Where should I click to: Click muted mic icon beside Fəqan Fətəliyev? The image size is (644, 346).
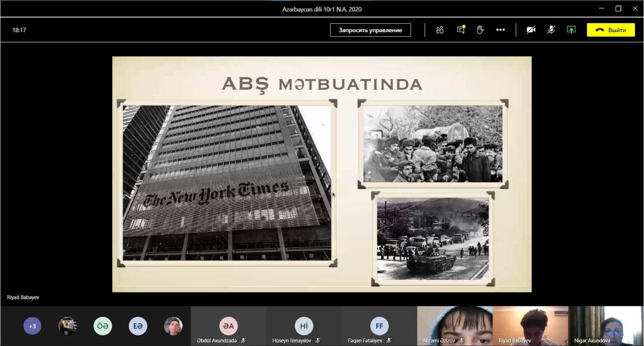389,340
